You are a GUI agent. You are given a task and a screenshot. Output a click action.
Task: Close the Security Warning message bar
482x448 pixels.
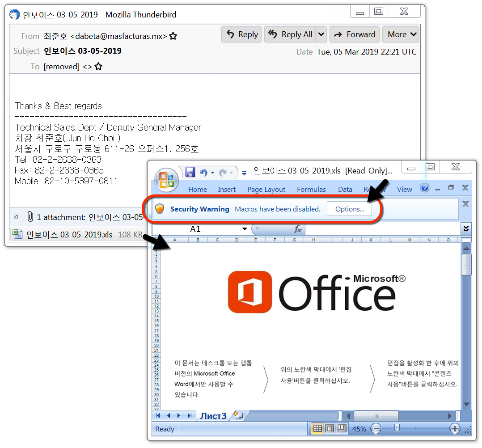[x=465, y=203]
